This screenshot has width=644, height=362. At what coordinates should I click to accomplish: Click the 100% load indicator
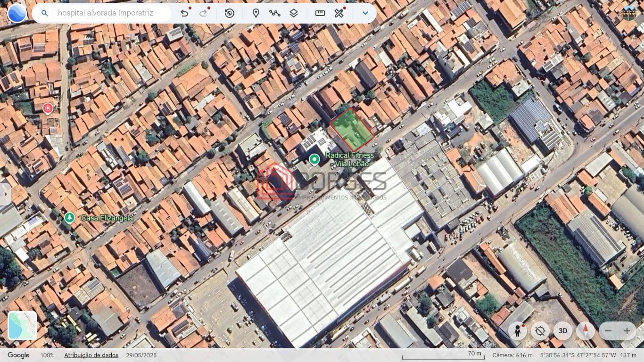click(x=47, y=355)
